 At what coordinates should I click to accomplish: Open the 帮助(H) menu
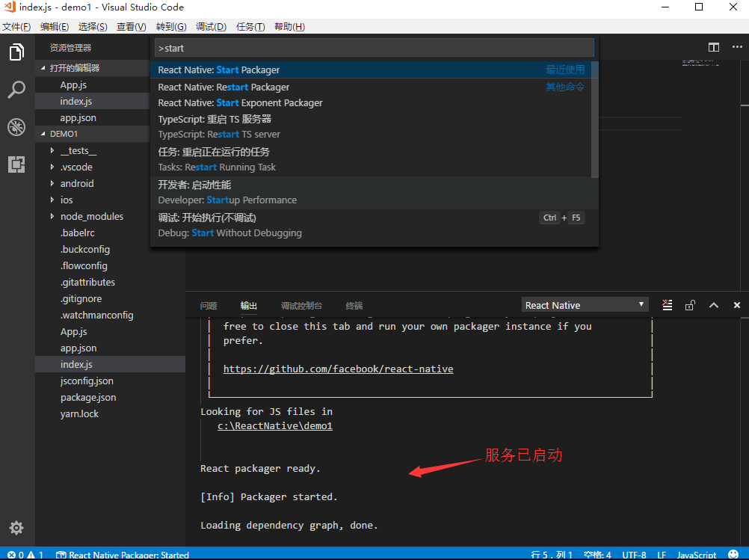coord(289,27)
